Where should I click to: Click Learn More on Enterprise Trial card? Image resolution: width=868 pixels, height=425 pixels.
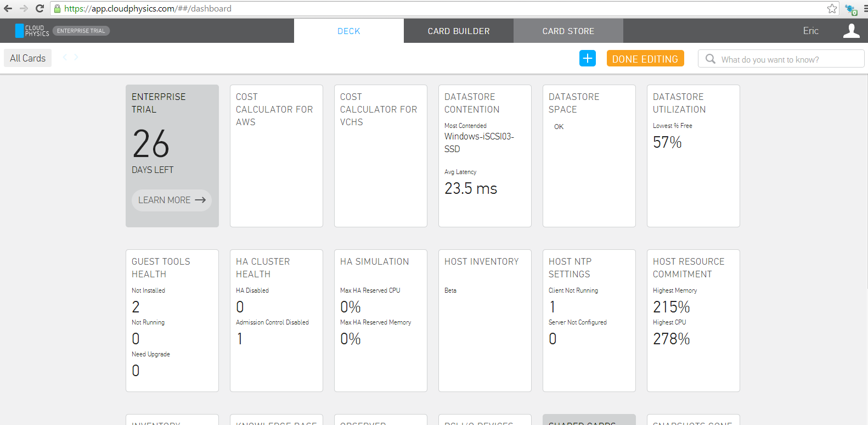(171, 200)
